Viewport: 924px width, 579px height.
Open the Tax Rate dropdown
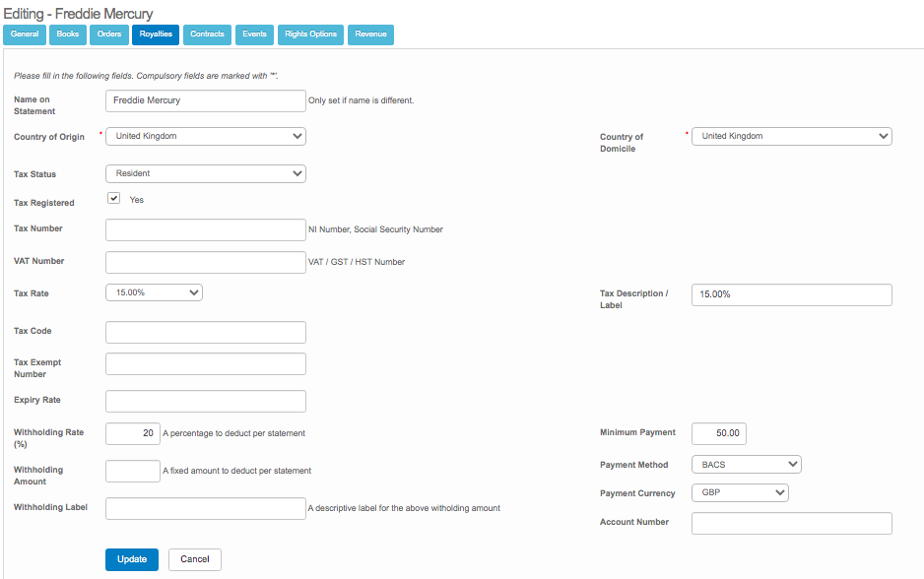click(154, 292)
